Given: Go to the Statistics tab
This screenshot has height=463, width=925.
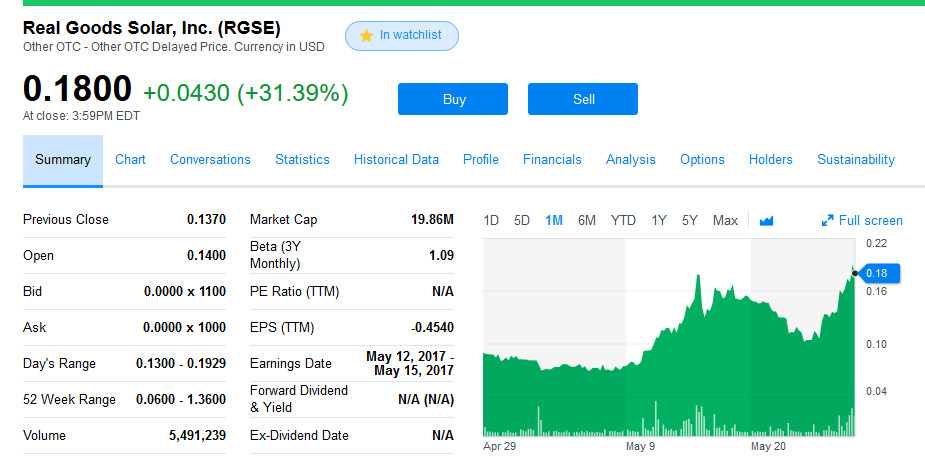Looking at the screenshot, I should (302, 160).
